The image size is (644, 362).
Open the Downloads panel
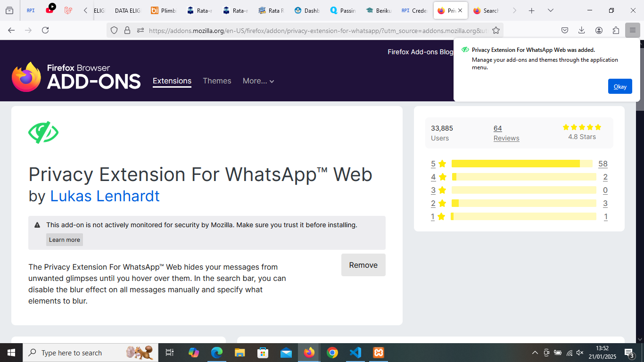581,30
